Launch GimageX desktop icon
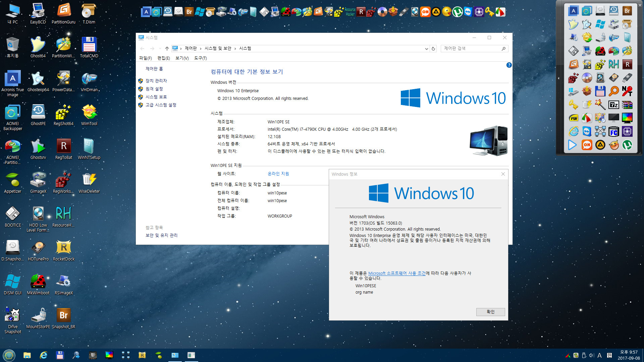644x362 pixels. tap(38, 183)
